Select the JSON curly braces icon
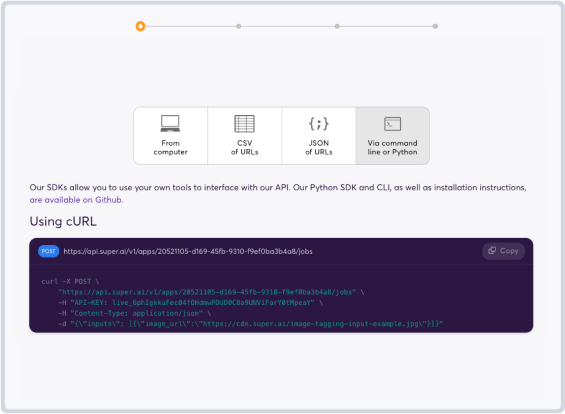 [x=319, y=124]
